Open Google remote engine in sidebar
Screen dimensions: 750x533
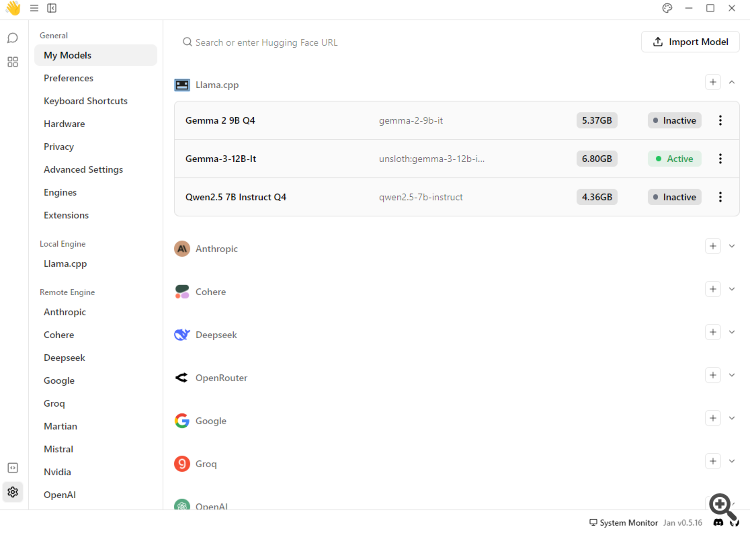[x=59, y=381]
